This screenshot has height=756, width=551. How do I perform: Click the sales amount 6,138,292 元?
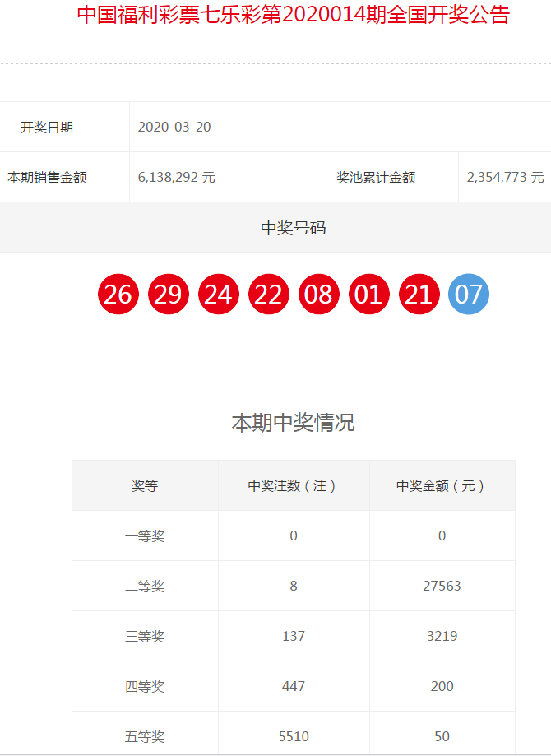(177, 177)
